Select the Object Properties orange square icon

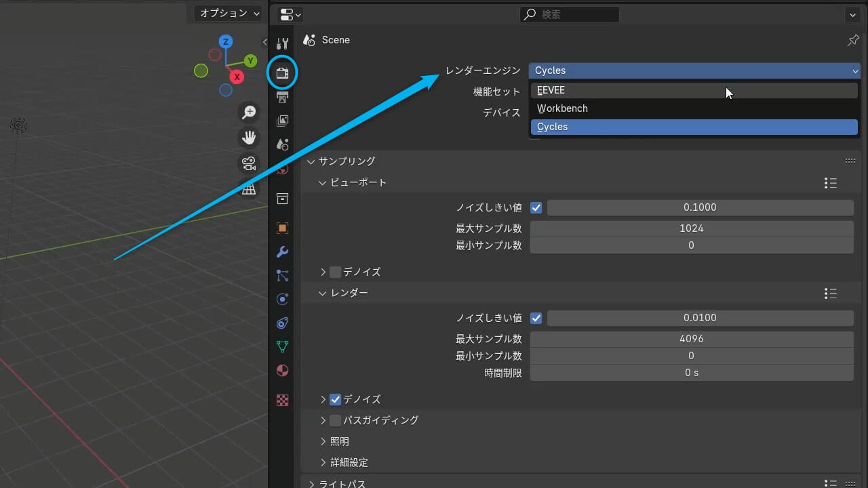(x=283, y=228)
